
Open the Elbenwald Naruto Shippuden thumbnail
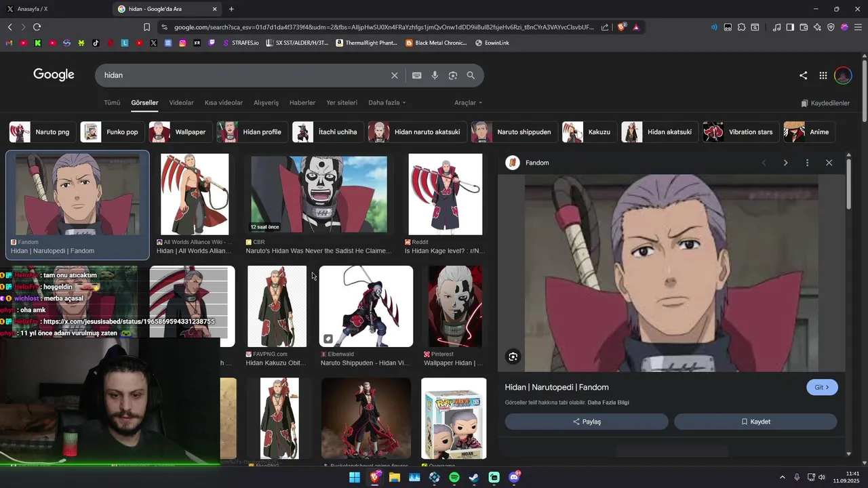[366, 306]
